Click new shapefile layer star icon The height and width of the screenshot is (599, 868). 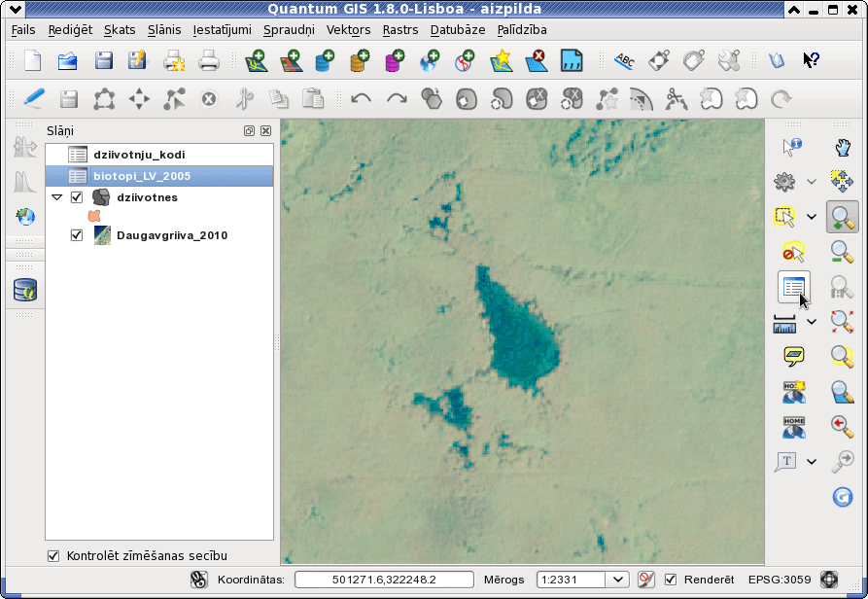point(501,60)
